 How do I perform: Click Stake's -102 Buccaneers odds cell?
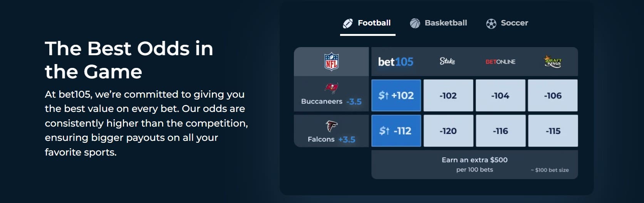tap(448, 95)
